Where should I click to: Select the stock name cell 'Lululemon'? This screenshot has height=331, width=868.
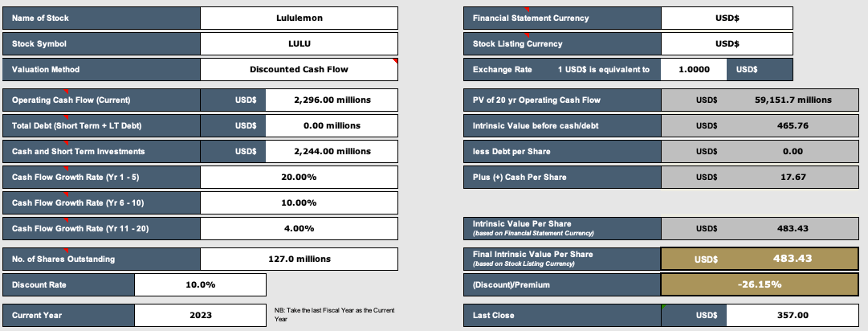point(299,18)
